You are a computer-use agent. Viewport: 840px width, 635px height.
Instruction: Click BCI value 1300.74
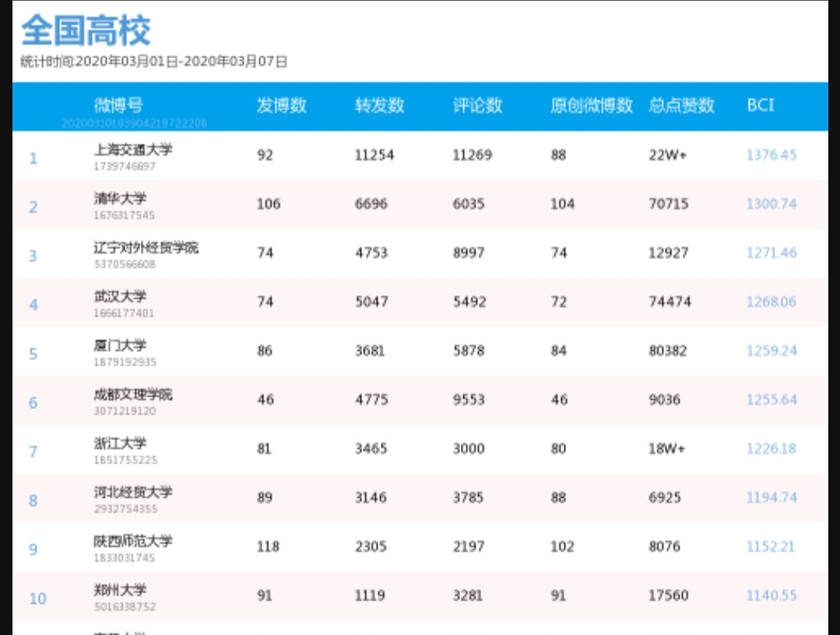[x=771, y=203]
